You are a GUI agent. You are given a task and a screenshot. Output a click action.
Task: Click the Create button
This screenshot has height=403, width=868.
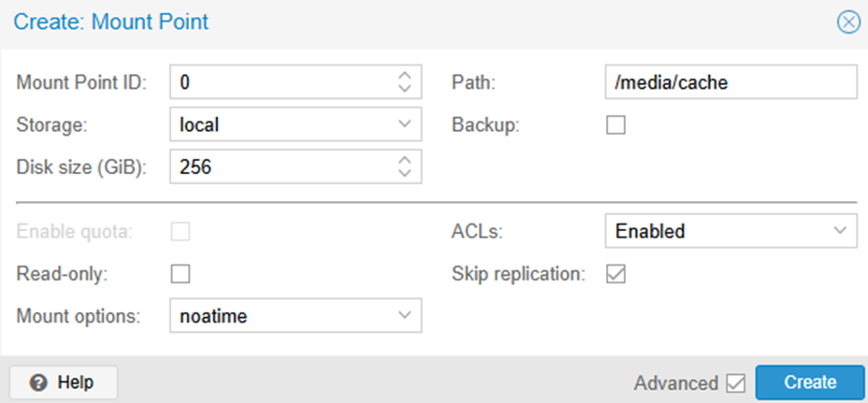click(x=810, y=382)
